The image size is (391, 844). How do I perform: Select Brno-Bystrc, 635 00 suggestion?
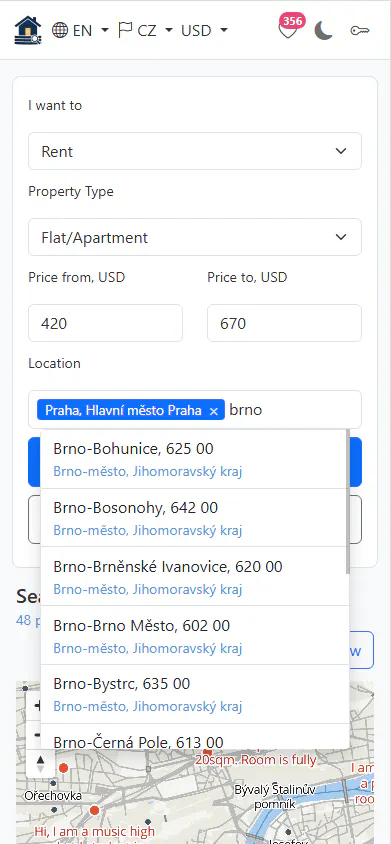point(194,694)
